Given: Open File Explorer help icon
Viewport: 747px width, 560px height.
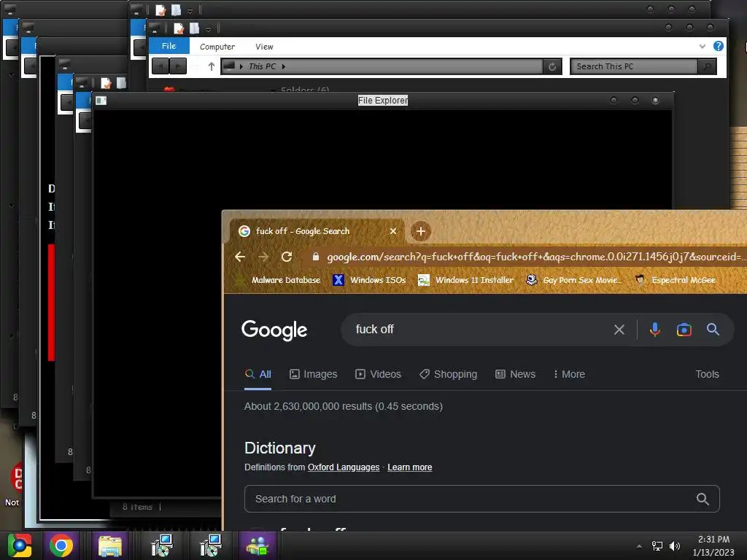Looking at the screenshot, I should coord(719,46).
